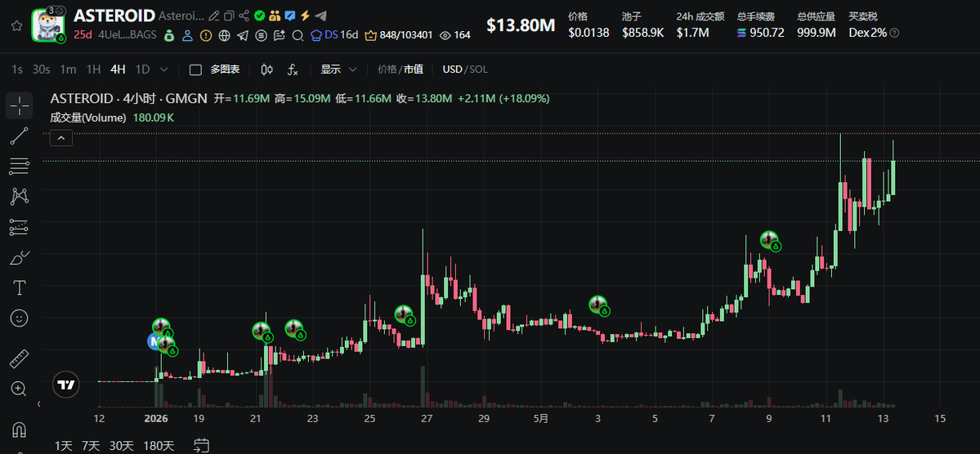Open the emoji sticker tool
This screenshot has width=980, height=454.
pos(20,318)
